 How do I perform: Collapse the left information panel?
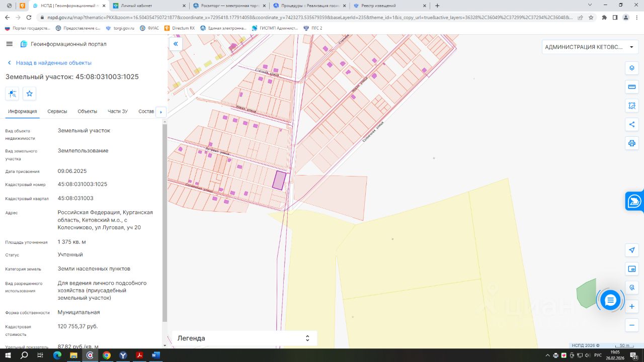click(x=176, y=44)
